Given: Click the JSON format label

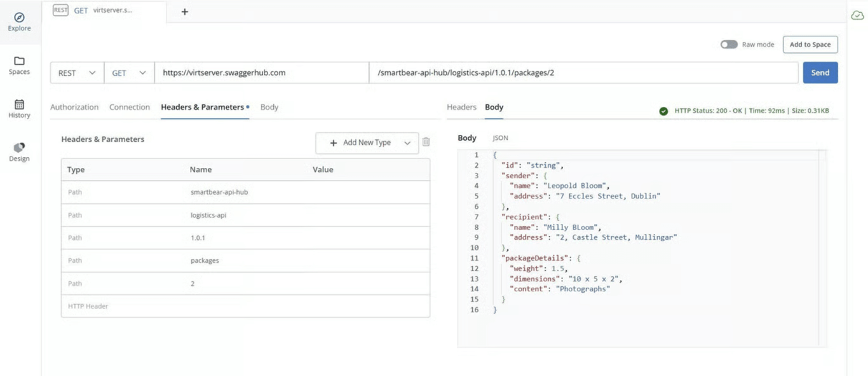Looking at the screenshot, I should point(500,137).
